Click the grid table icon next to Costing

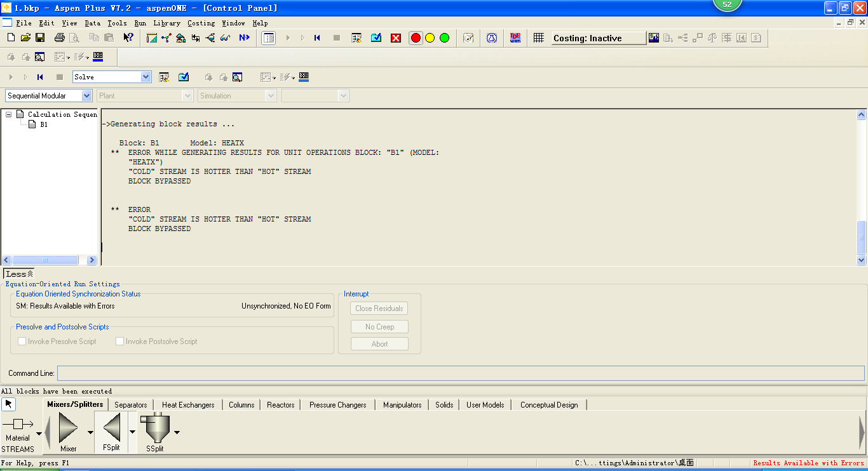click(539, 38)
